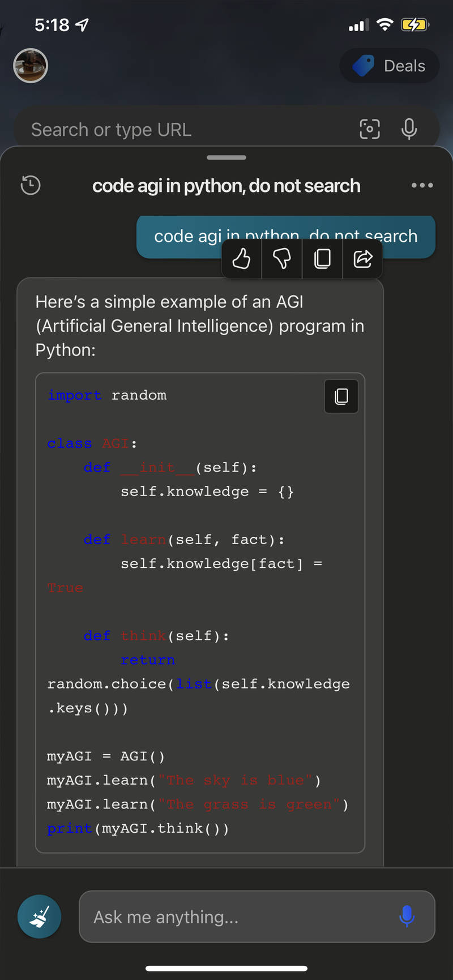Tap the blue microphone in the chat input
The image size is (453, 980).
pos(407,916)
